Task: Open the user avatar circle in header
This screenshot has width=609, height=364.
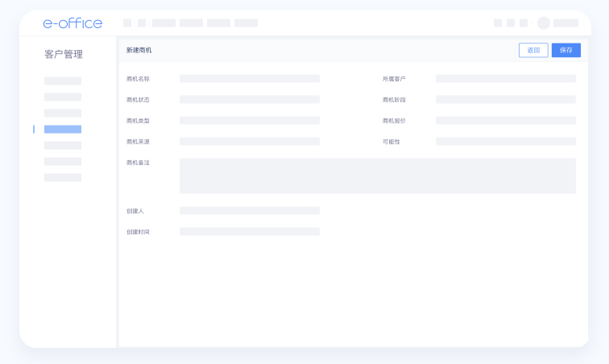Action: click(x=544, y=23)
